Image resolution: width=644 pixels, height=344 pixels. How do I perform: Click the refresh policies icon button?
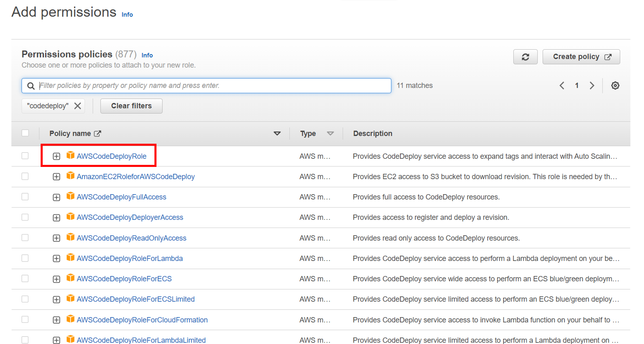coord(525,57)
